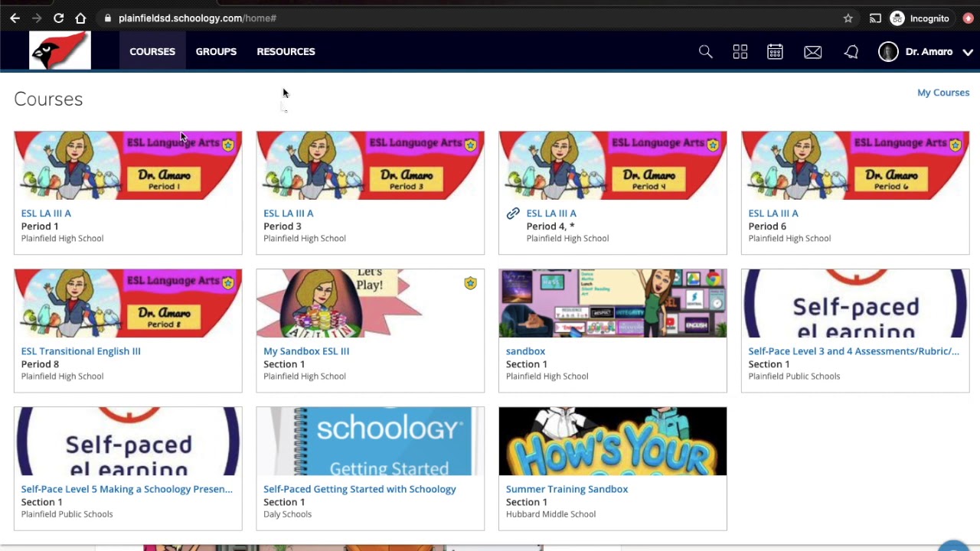Open the sandbox course link
The width and height of the screenshot is (980, 551).
click(x=525, y=351)
